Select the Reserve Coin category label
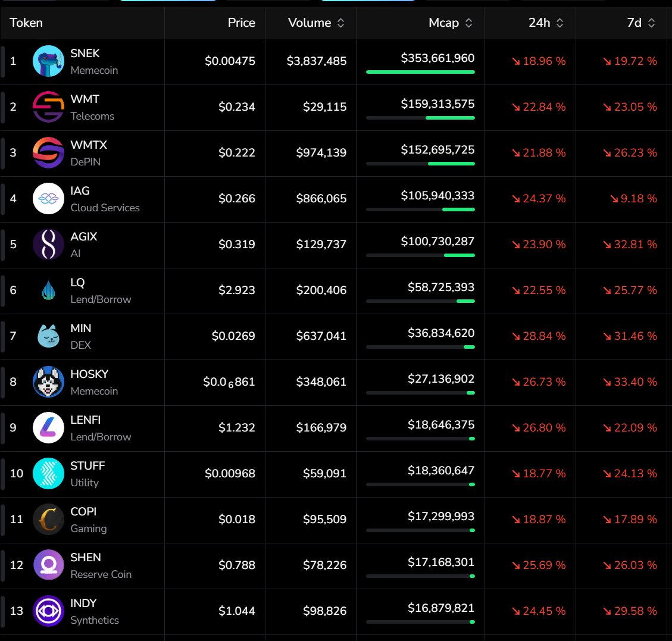This screenshot has width=672, height=641. point(101,574)
